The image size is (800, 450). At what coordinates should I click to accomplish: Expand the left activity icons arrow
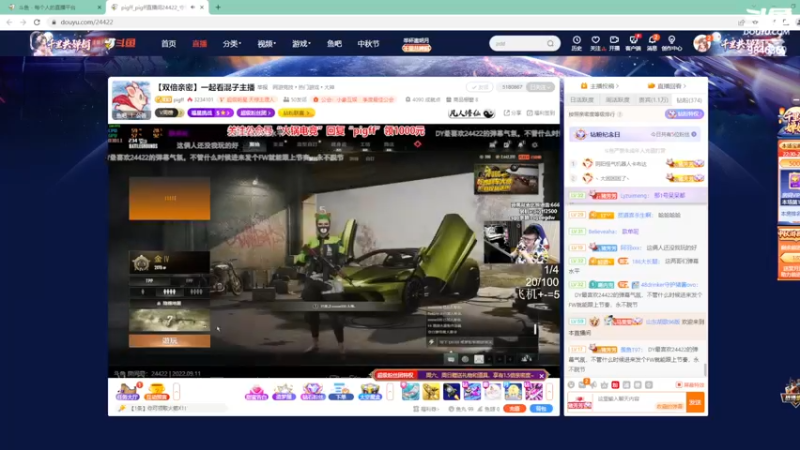pyautogui.click(x=177, y=392)
